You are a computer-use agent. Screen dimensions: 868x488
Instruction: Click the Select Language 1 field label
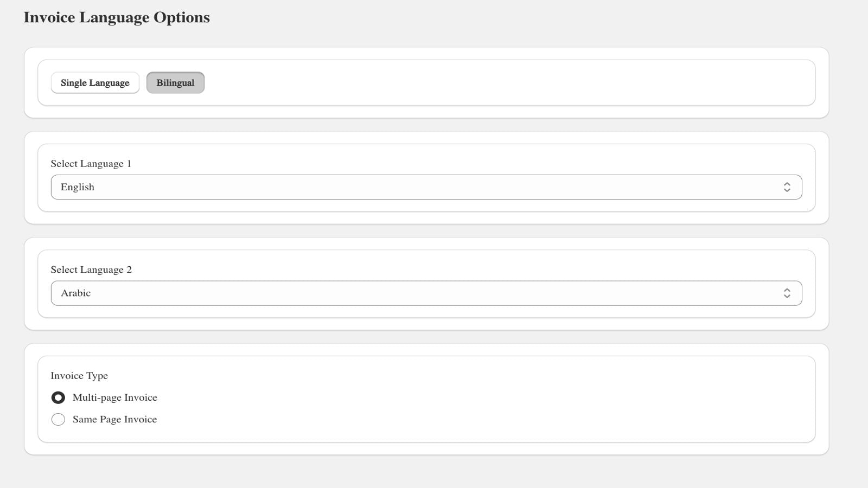[91, 164]
